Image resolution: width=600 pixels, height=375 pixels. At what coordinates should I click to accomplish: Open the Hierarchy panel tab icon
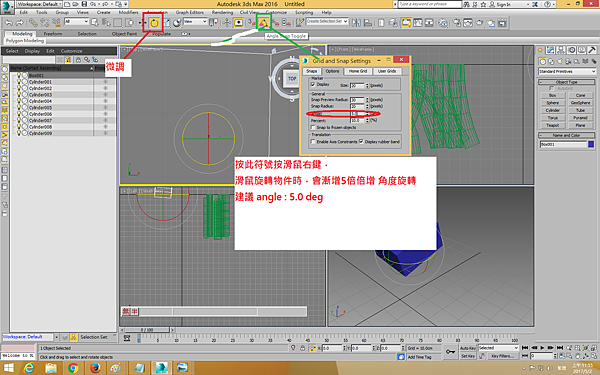click(x=561, y=50)
